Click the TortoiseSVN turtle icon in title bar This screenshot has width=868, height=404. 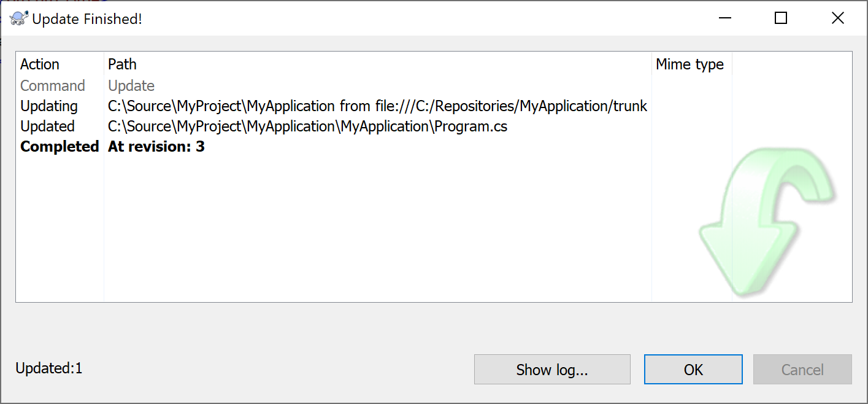18,18
